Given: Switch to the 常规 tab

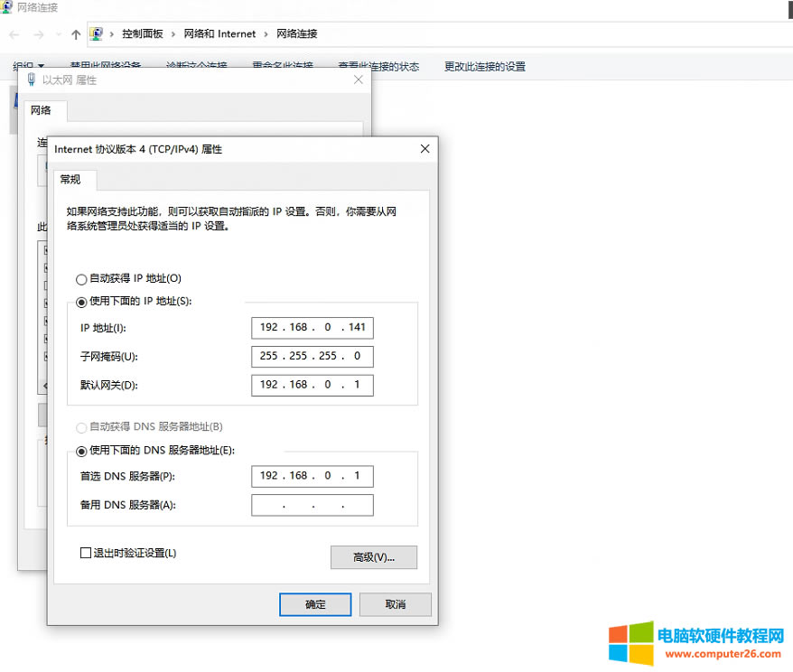Looking at the screenshot, I should click(x=70, y=180).
